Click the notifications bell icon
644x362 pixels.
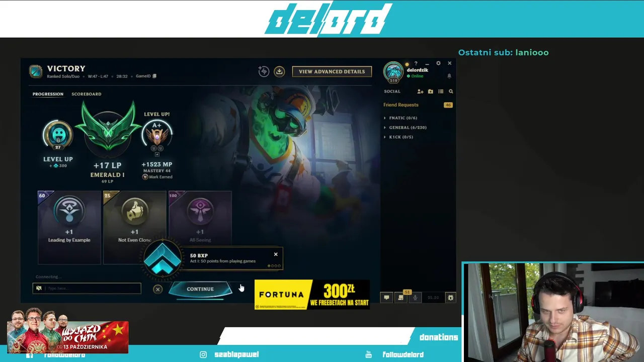point(449,76)
